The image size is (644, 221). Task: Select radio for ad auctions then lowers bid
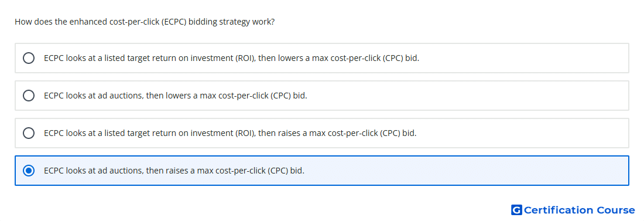(29, 96)
